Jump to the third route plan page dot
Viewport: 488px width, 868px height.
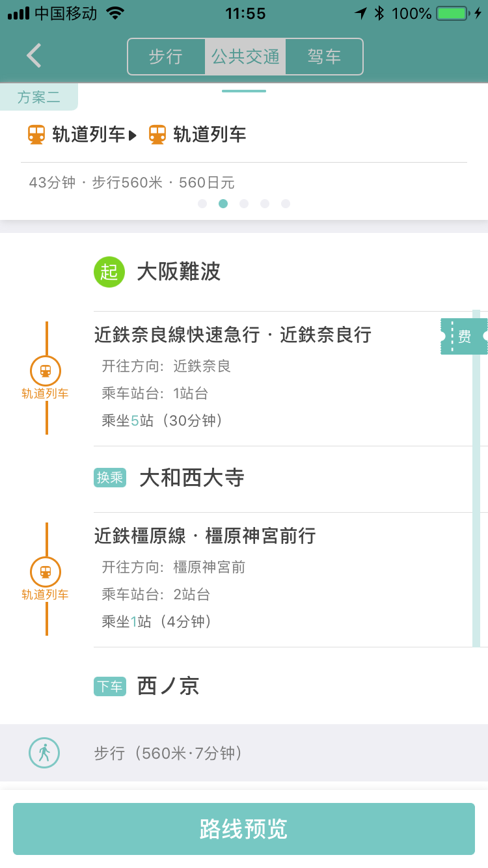[x=244, y=204]
